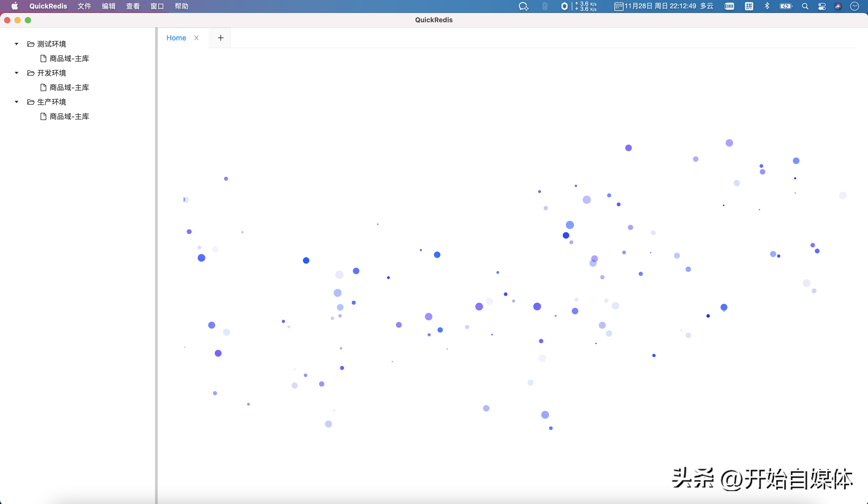Image resolution: width=868 pixels, height=504 pixels.
Task: Click the folder icon beside 开发环境
Action: [x=31, y=73]
